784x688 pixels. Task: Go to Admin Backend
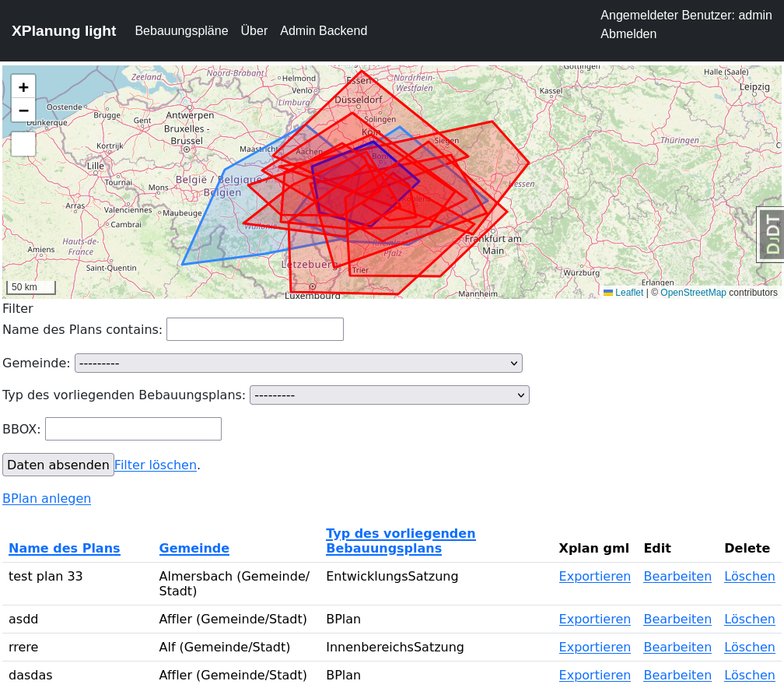click(324, 31)
